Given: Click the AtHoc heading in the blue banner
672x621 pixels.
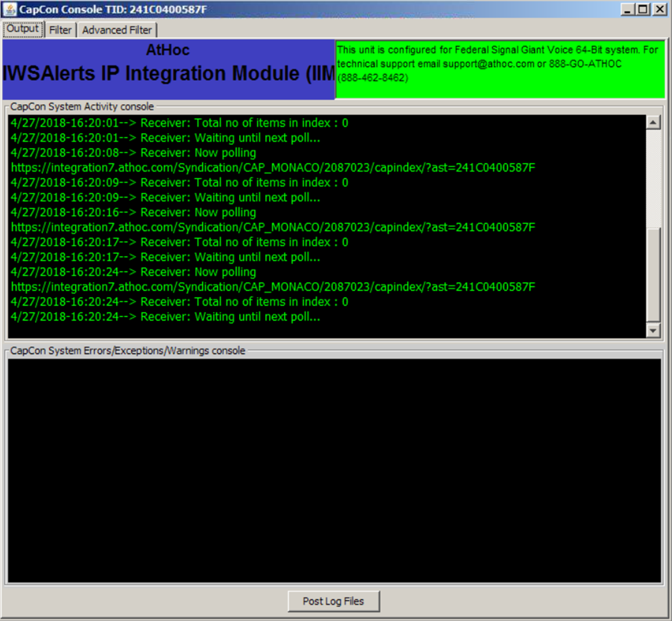Looking at the screenshot, I should pyautogui.click(x=168, y=50).
